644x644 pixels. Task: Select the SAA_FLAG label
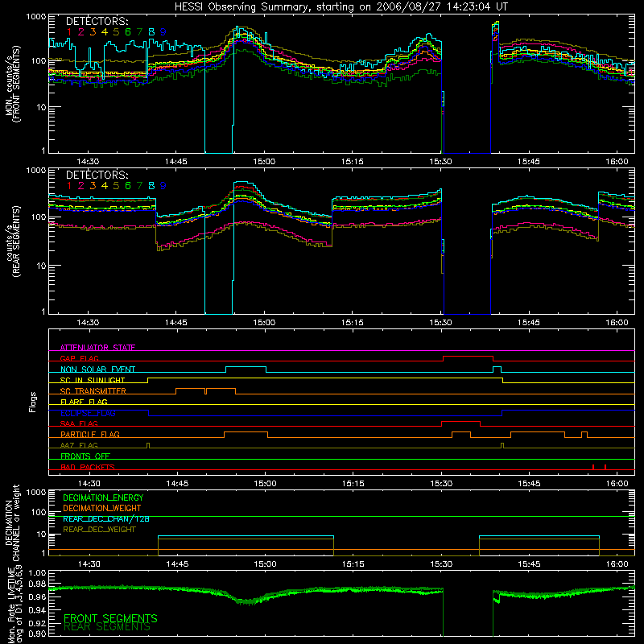[x=79, y=423]
